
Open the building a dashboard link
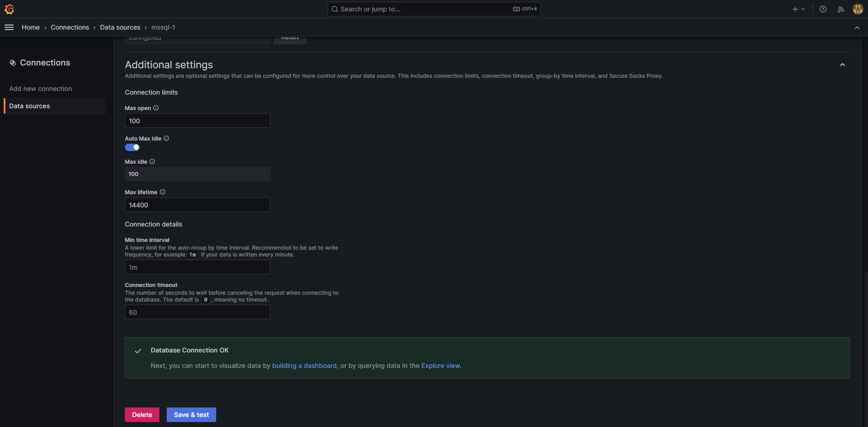click(x=304, y=366)
